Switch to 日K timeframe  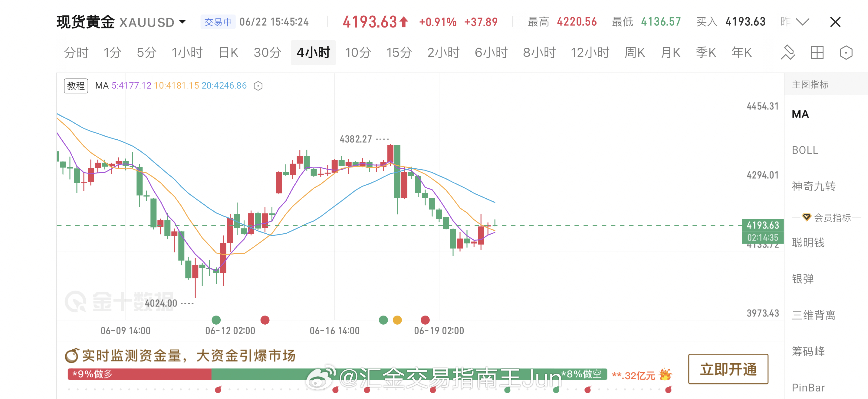click(229, 53)
